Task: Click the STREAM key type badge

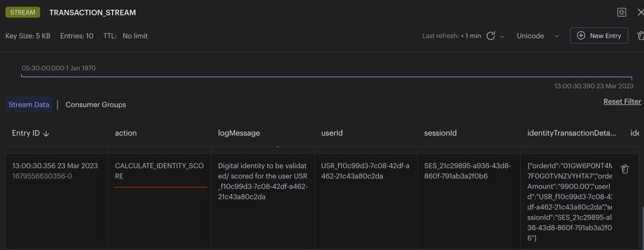Action: point(23,12)
